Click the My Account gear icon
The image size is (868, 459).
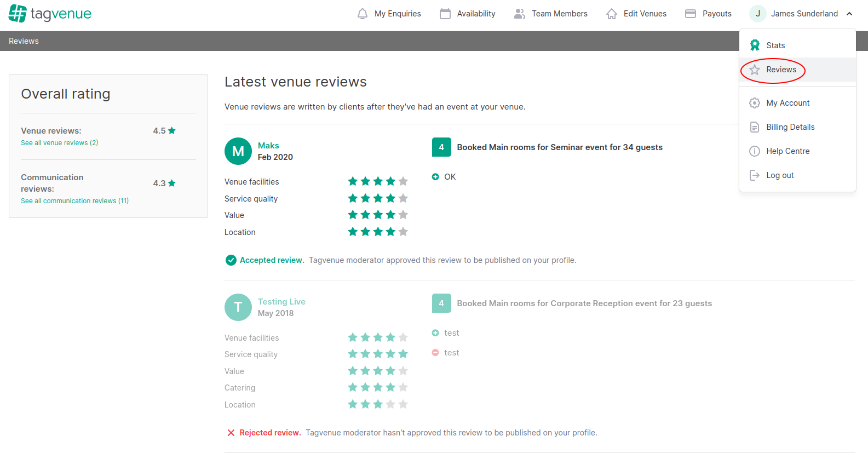(755, 103)
